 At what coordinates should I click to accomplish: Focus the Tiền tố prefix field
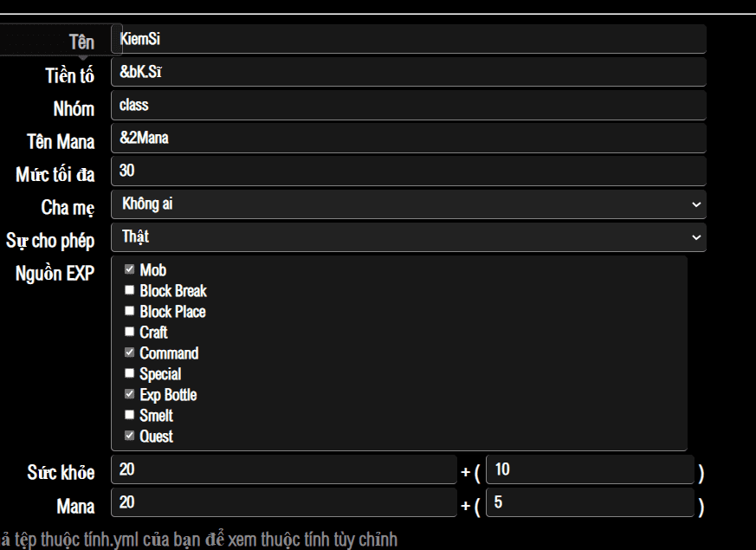pyautogui.click(x=408, y=73)
